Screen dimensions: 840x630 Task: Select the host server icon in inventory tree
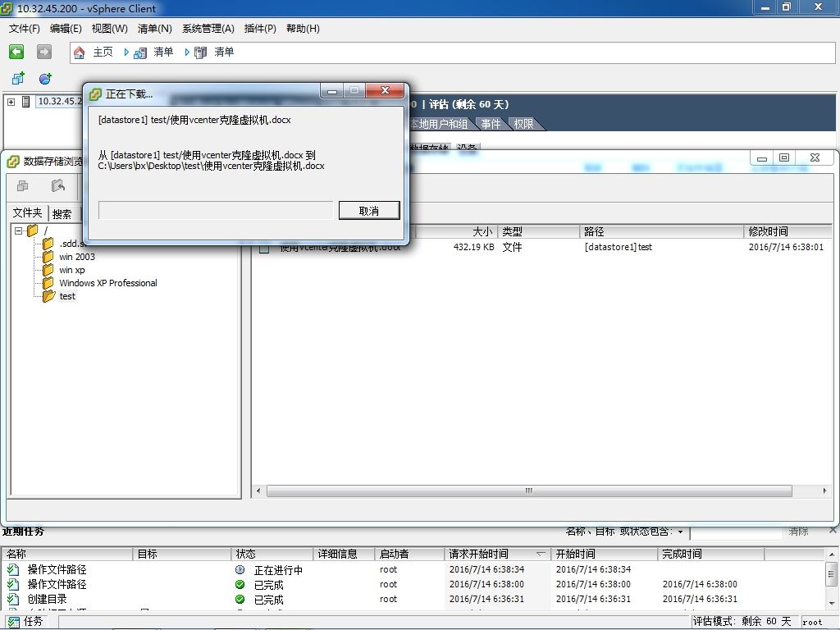(x=25, y=101)
